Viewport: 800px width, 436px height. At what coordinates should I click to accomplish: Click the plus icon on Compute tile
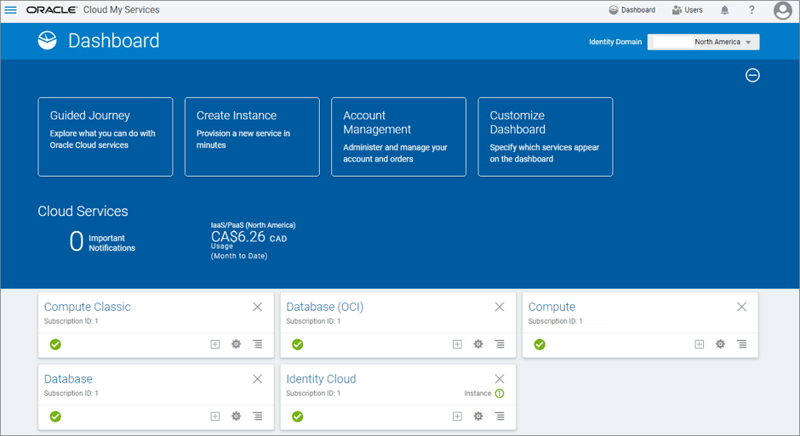pyautogui.click(x=699, y=344)
